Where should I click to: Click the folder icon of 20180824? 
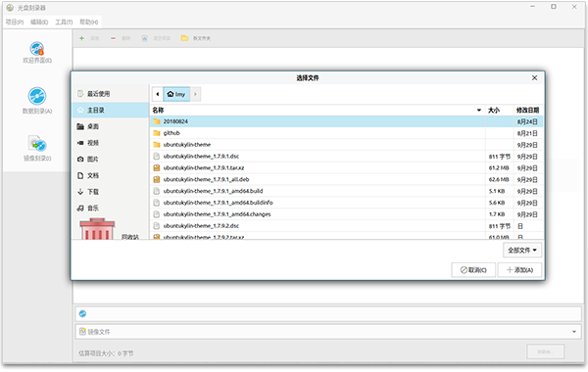(x=157, y=121)
